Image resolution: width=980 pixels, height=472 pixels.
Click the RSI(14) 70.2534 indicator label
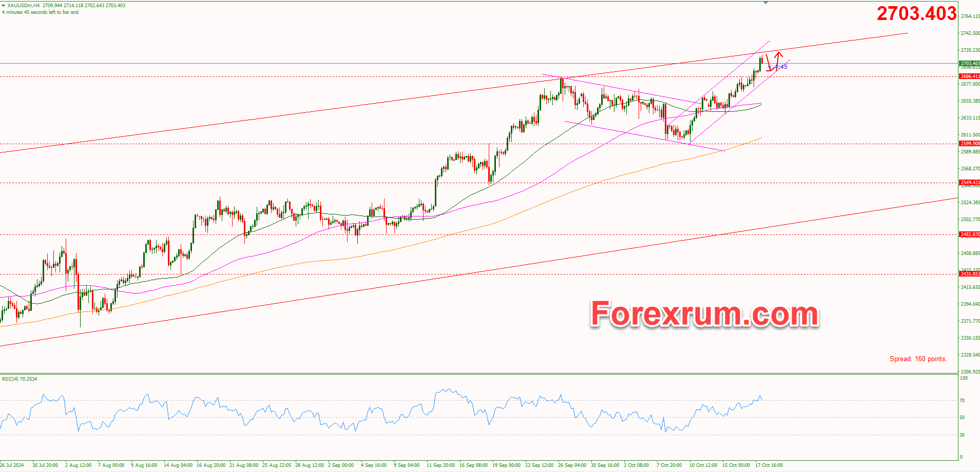20,379
